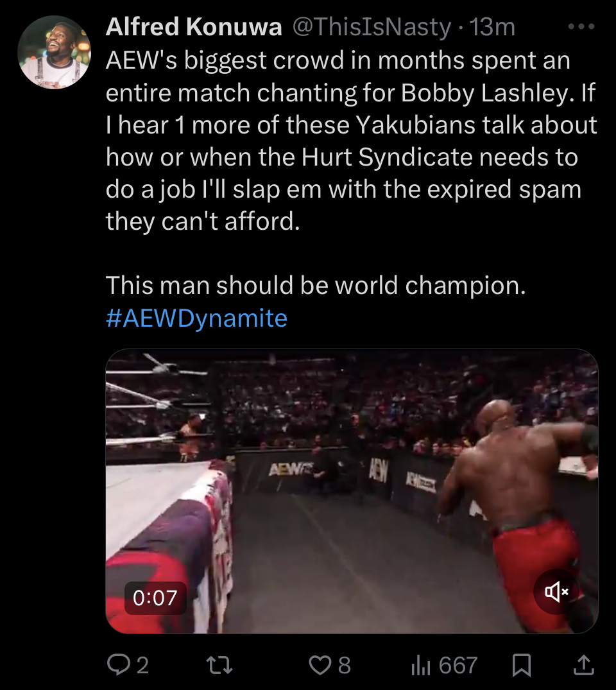616x690 pixels.
Task: Open view analytics bar chart icon
Action: [420, 665]
